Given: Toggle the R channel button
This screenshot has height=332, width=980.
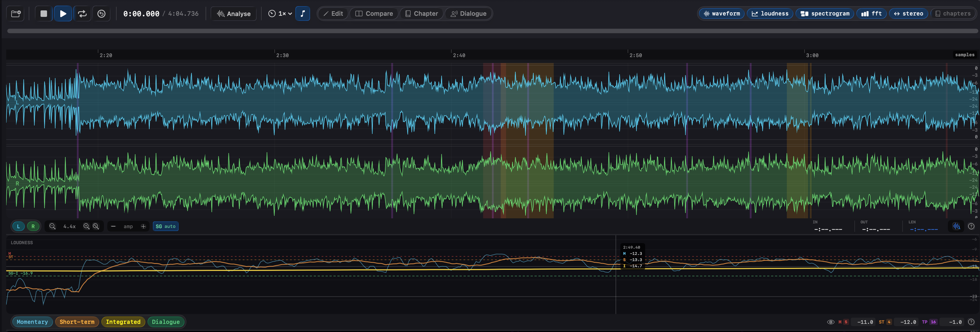Looking at the screenshot, I should tap(33, 226).
